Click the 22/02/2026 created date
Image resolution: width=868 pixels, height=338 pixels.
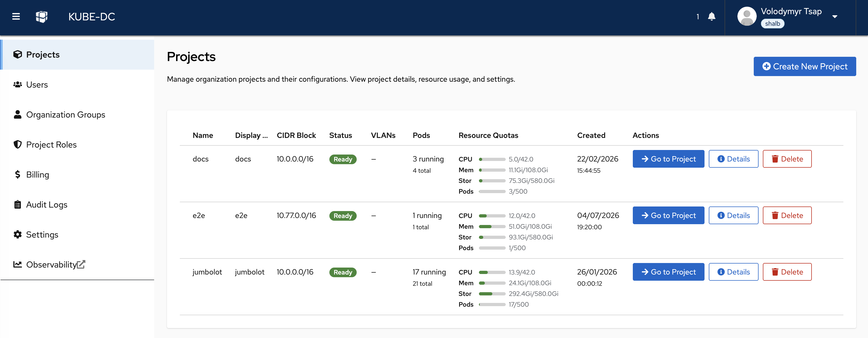(x=597, y=159)
